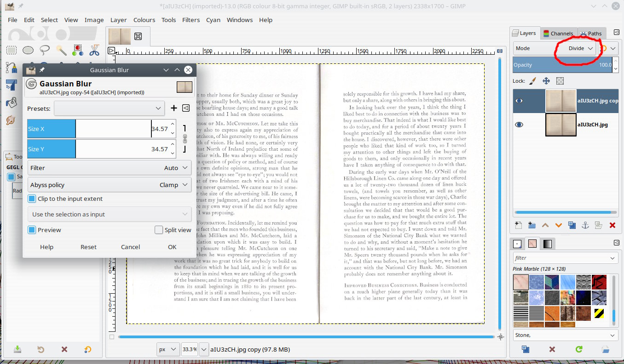The image size is (624, 364).
Task: Open the Filters menu
Action: (x=191, y=20)
